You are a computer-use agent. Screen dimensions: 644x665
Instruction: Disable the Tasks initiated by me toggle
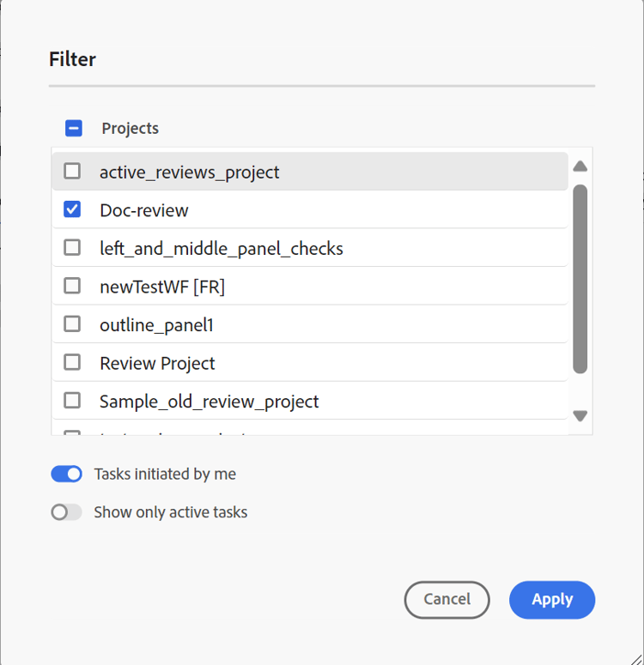66,474
